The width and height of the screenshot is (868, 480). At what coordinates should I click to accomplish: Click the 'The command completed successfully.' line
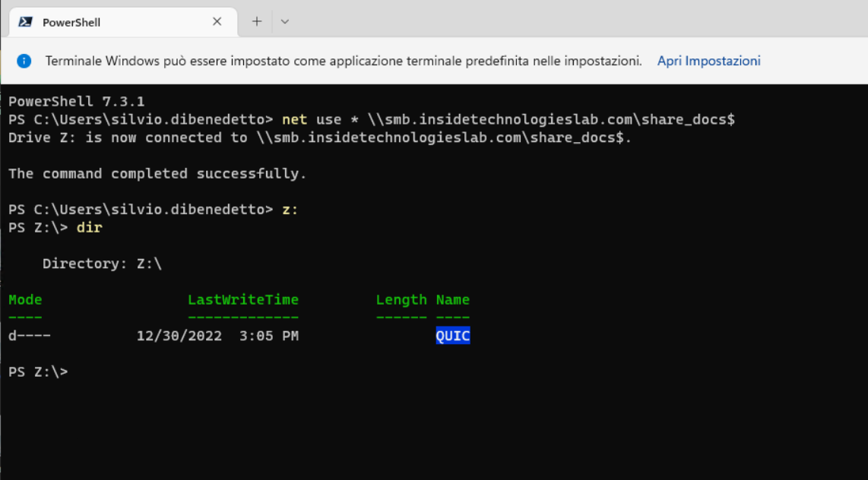tap(157, 174)
